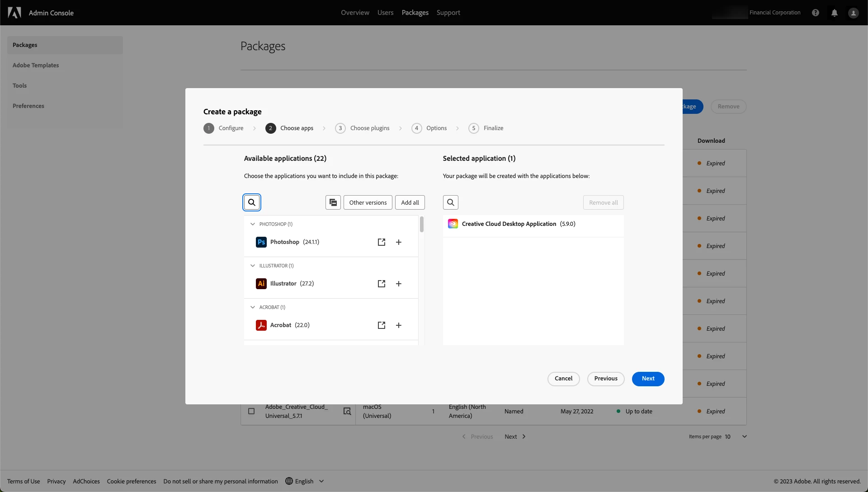Click the Previous button in dialog

click(606, 379)
